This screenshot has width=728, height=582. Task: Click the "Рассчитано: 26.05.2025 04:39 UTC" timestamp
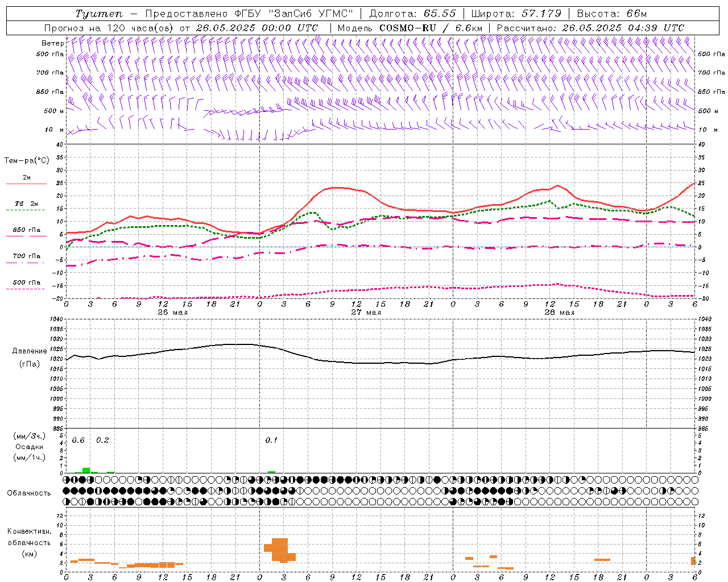click(590, 28)
